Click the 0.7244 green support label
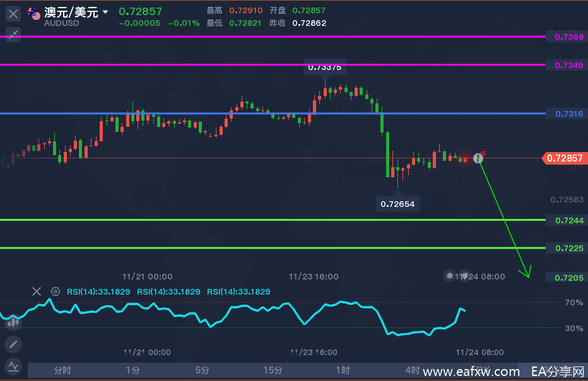The image size is (588, 381). click(568, 220)
